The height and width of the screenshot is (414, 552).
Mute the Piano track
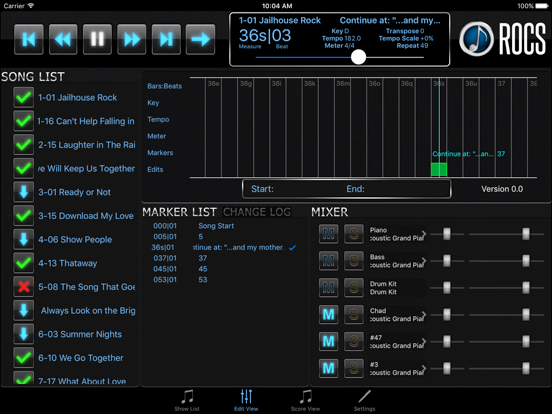[328, 234]
